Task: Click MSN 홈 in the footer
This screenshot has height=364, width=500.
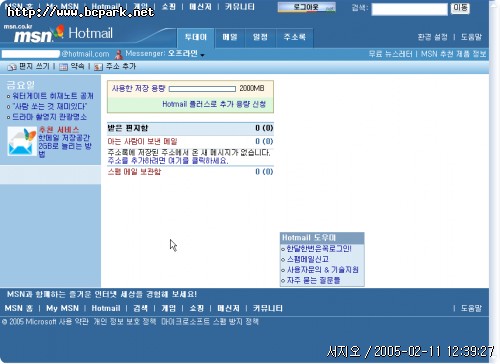Action: pos(19,308)
